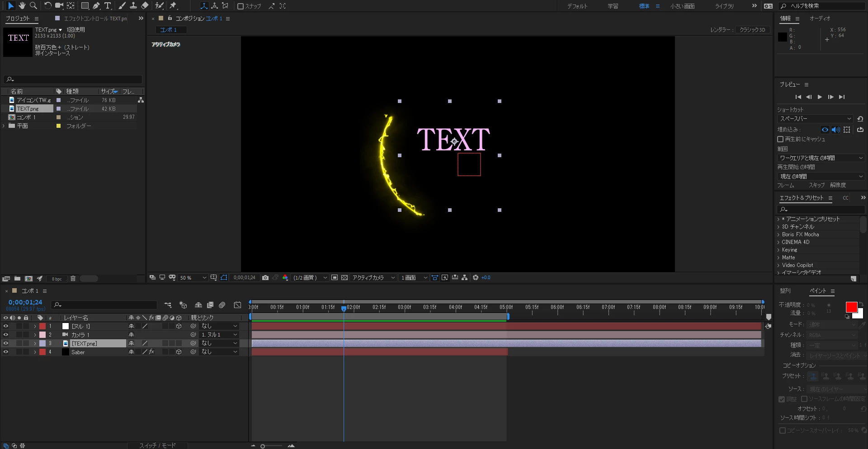The height and width of the screenshot is (449, 868).
Task: Open the (1/2画質) resolution dropdown
Action: tap(310, 278)
